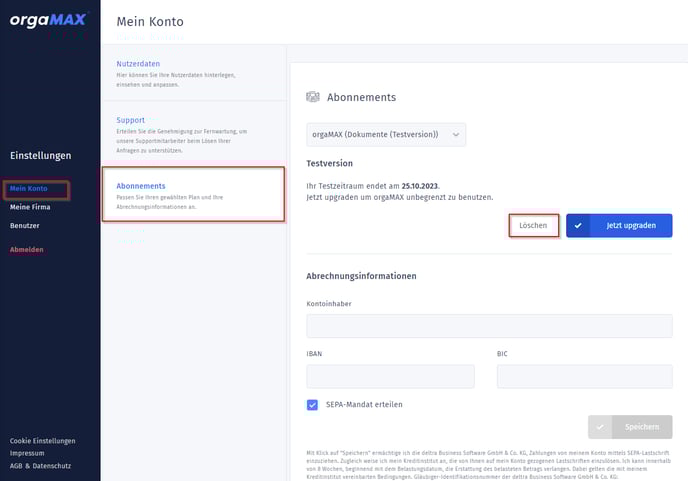Click the checkmark icon on Speichern
Image resolution: width=688 pixels, height=481 pixels.
point(600,427)
